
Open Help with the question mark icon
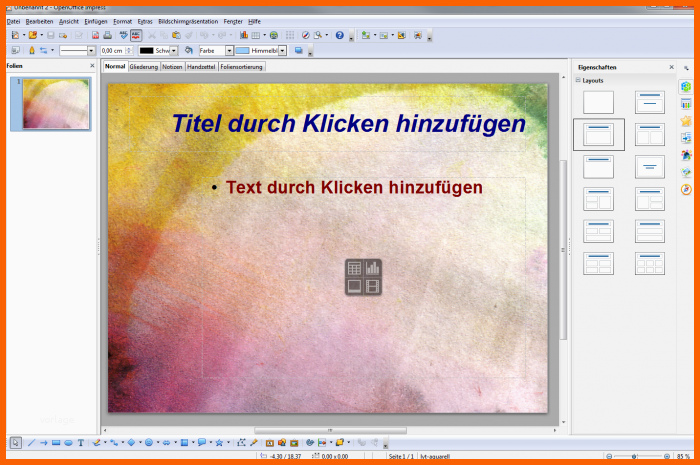(340, 35)
